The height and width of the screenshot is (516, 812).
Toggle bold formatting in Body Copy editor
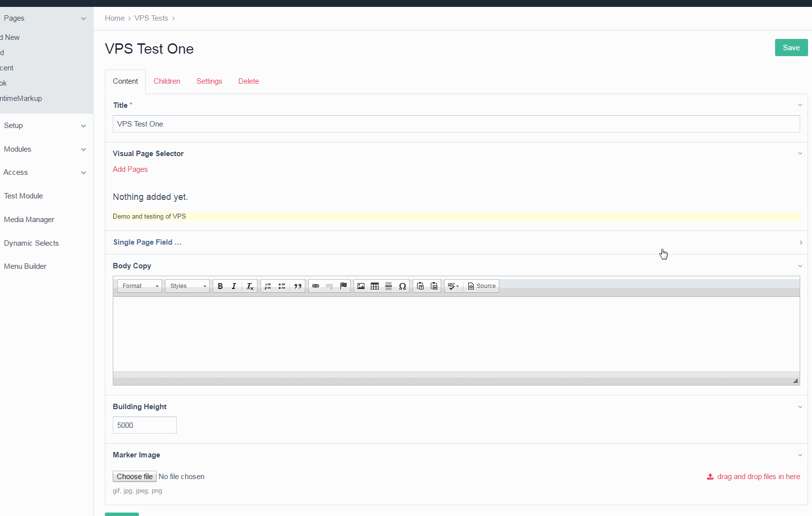(220, 286)
